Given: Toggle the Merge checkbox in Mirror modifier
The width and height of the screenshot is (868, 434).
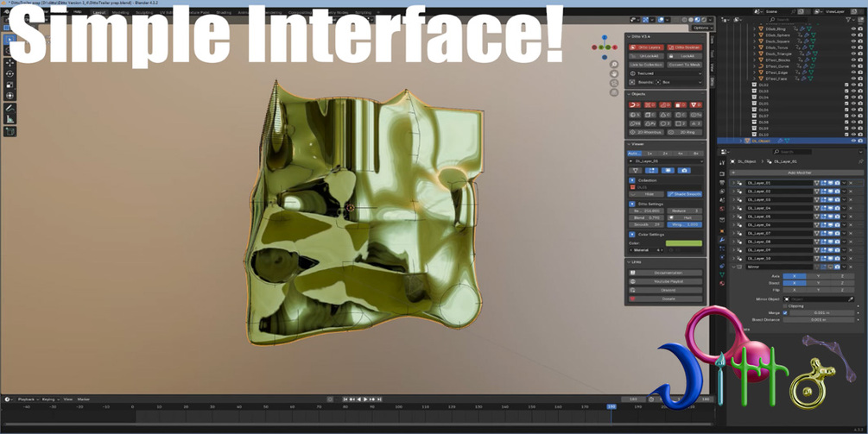Looking at the screenshot, I should (785, 313).
